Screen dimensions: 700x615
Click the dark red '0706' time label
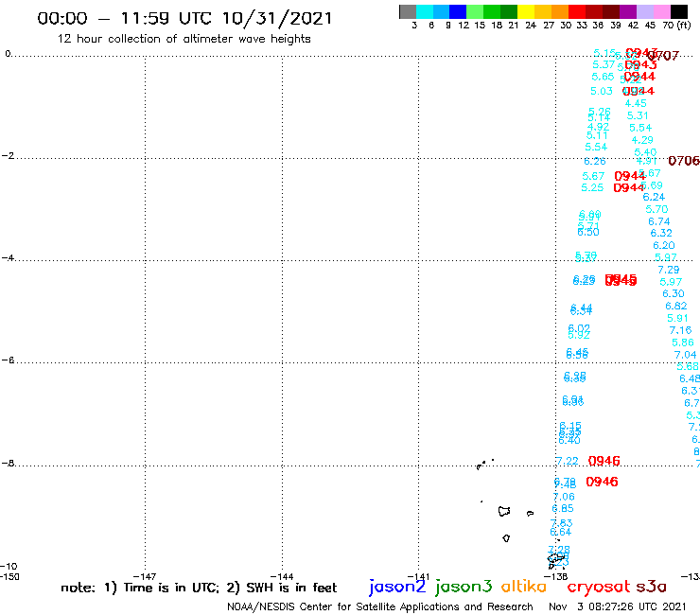pos(684,161)
